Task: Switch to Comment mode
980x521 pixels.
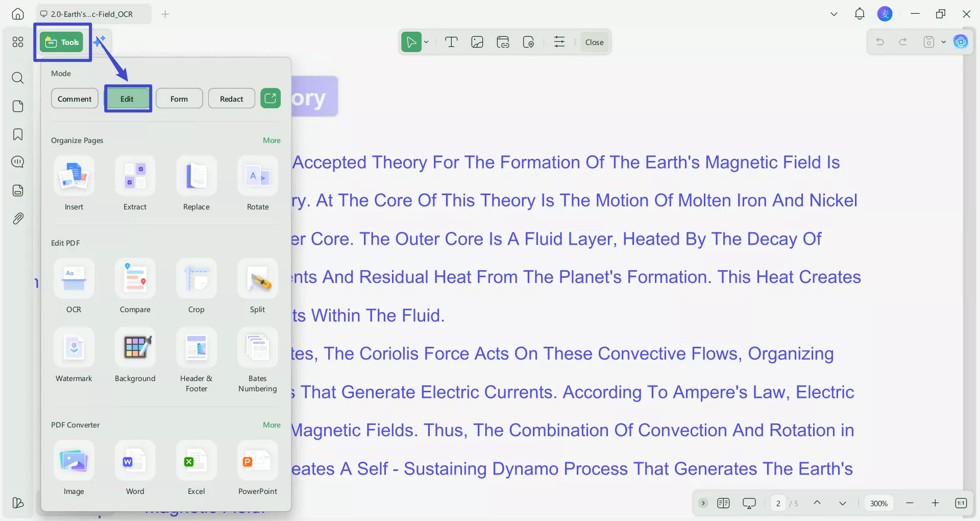Action: [75, 98]
